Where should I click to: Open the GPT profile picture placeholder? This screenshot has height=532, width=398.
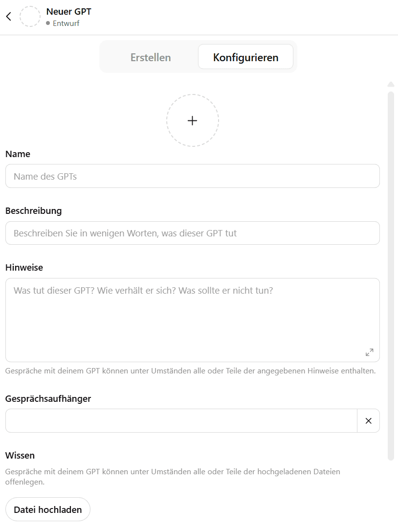[x=30, y=16]
